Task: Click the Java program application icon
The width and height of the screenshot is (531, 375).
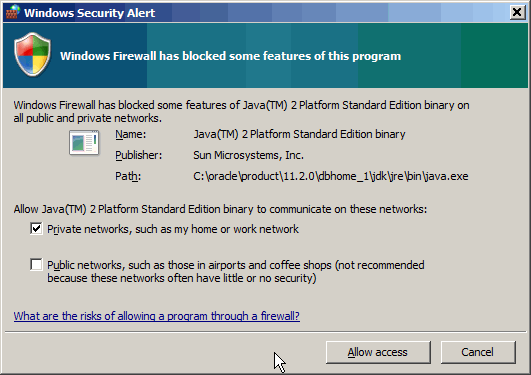Action: (84, 142)
